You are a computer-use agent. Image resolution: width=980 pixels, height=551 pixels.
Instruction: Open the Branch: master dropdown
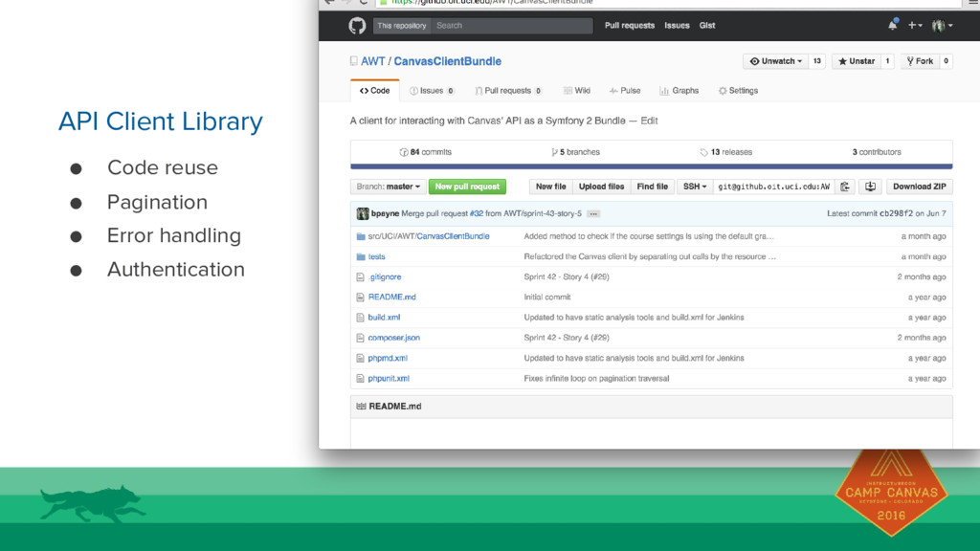389,187
